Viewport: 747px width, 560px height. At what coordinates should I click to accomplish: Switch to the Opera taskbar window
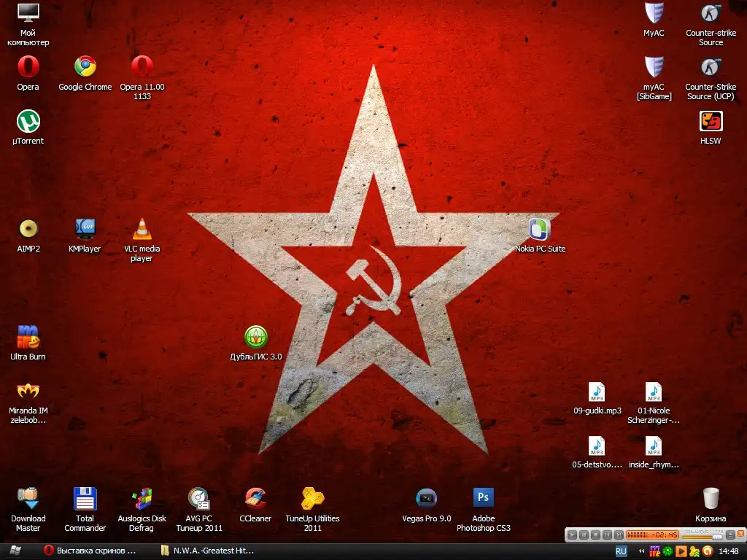coord(91,551)
